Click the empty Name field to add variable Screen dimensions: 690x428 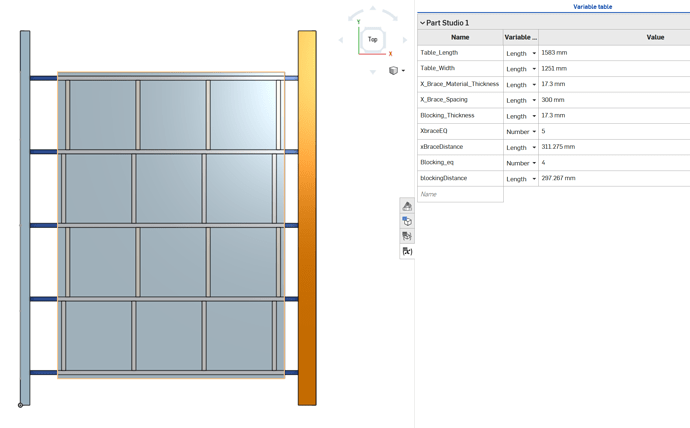[460, 194]
